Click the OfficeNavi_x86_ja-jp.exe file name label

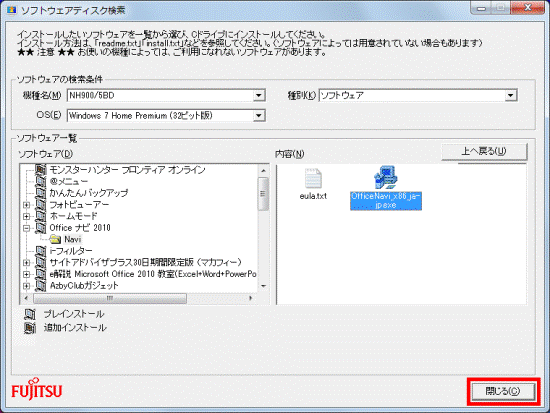(x=386, y=201)
